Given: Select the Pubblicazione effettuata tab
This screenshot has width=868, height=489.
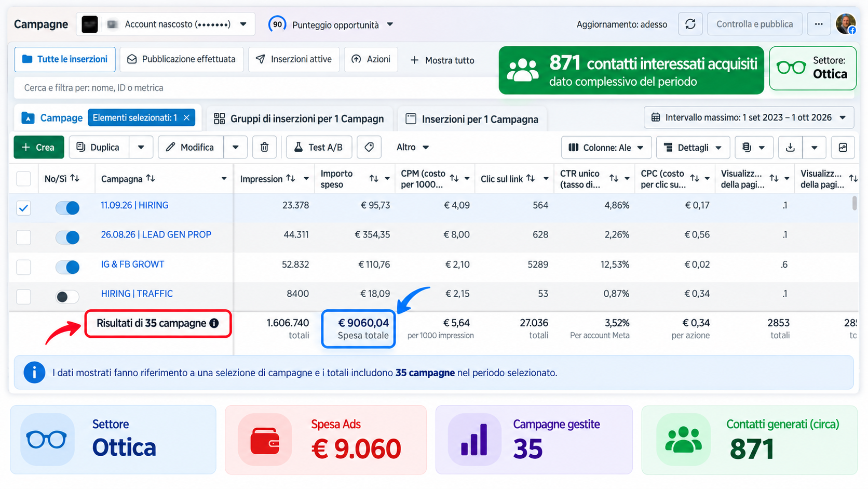Looking at the screenshot, I should [182, 59].
